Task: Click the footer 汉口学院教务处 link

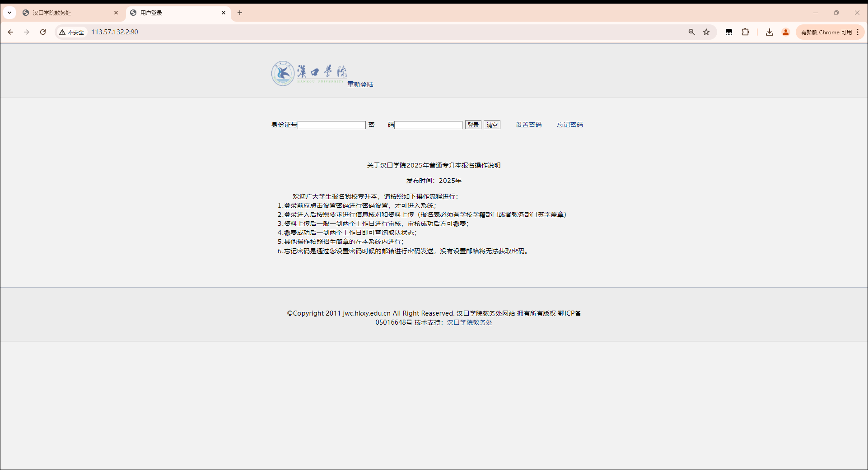Action: point(470,322)
